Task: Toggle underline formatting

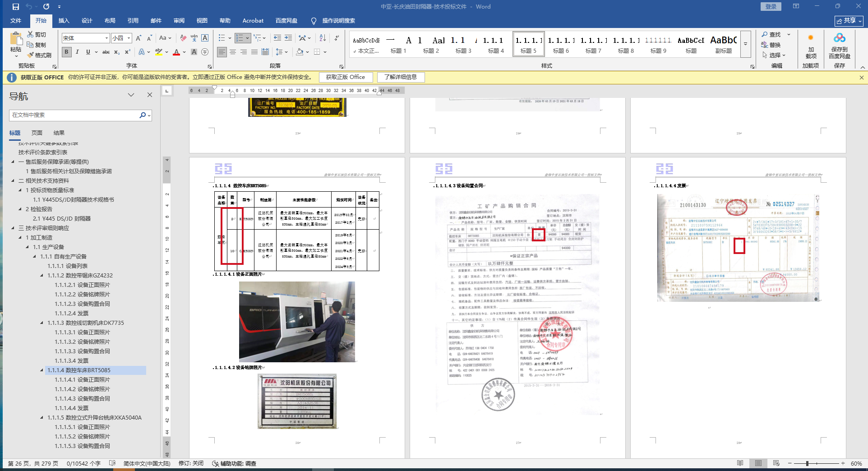Action: click(x=88, y=52)
